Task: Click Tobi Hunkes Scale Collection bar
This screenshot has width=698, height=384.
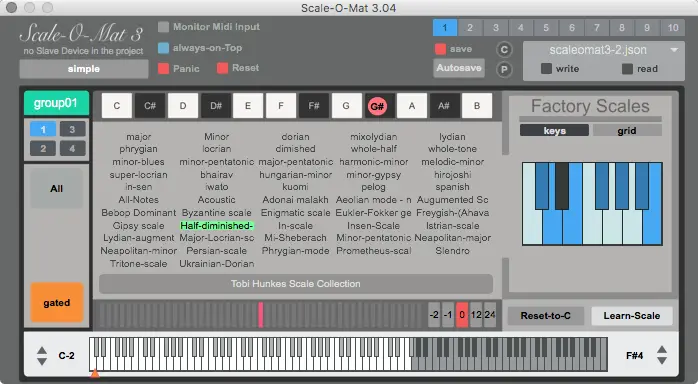Action: point(296,284)
